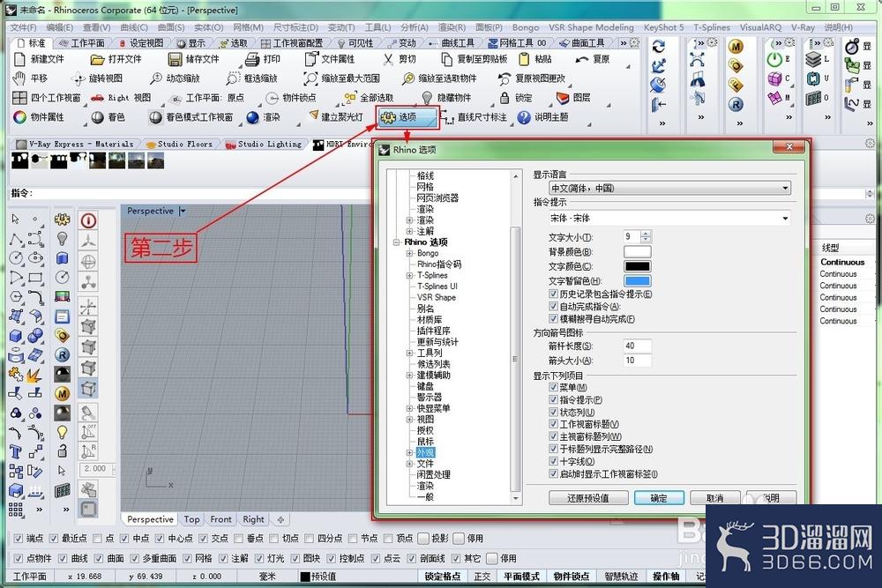882x588 pixels.
Task: Toggle 模糊搜寻自动完成 checkbox
Action: (x=553, y=319)
